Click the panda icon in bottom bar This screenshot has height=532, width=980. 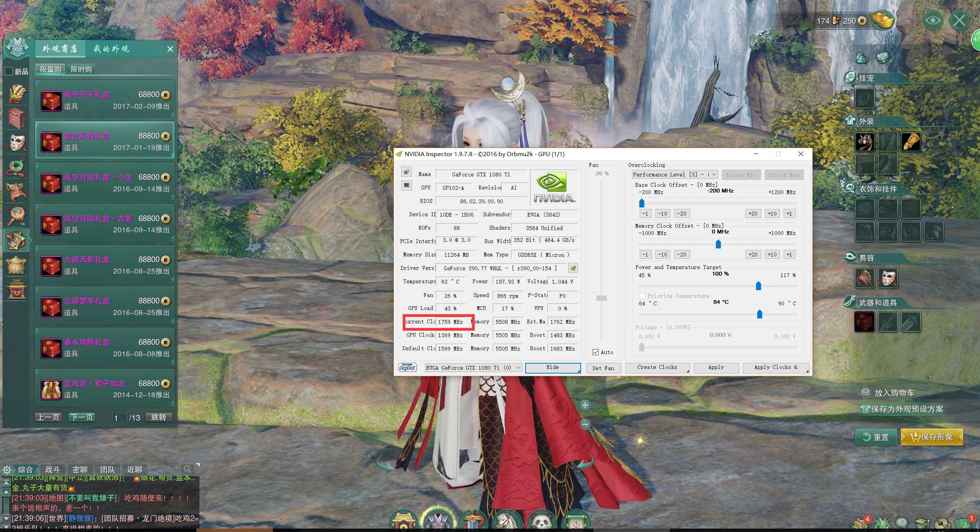point(542,521)
